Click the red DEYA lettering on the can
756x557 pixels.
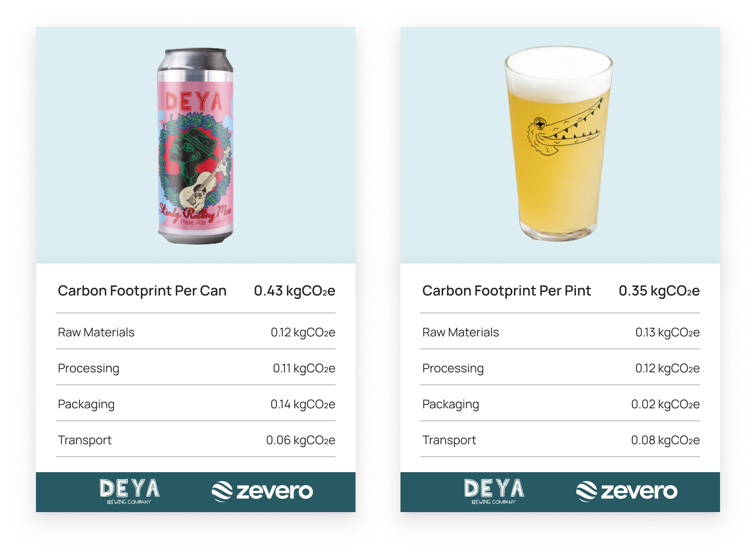pos(194,101)
